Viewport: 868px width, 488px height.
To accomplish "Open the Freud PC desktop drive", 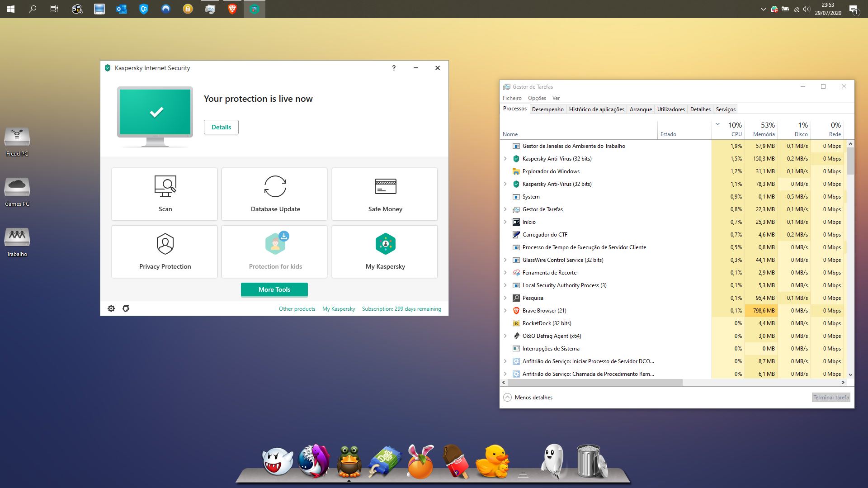I will pos(17,142).
